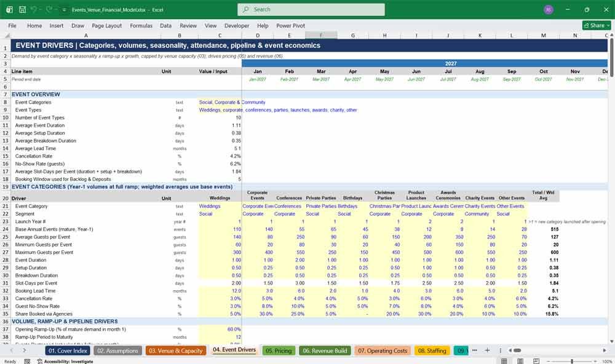Switch to 03. Venue & Capacity sheet tab
The width and height of the screenshot is (615, 364).
[x=176, y=350]
